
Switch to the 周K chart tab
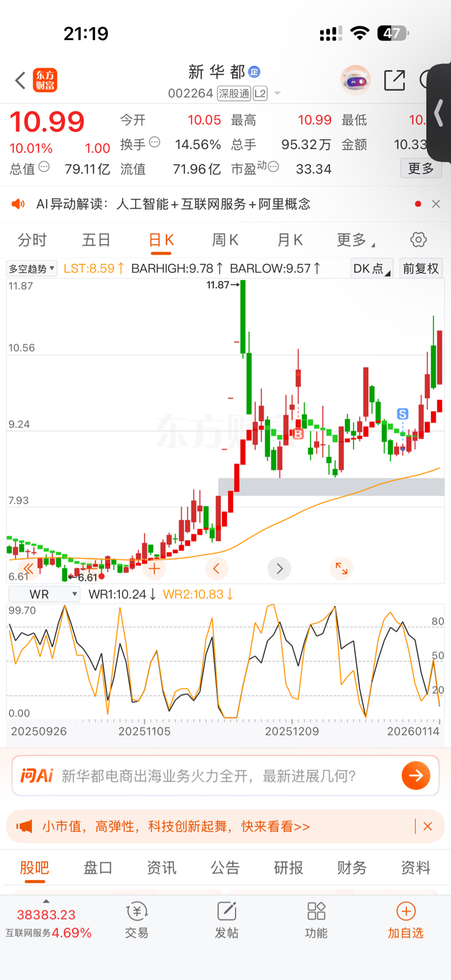[x=225, y=240]
